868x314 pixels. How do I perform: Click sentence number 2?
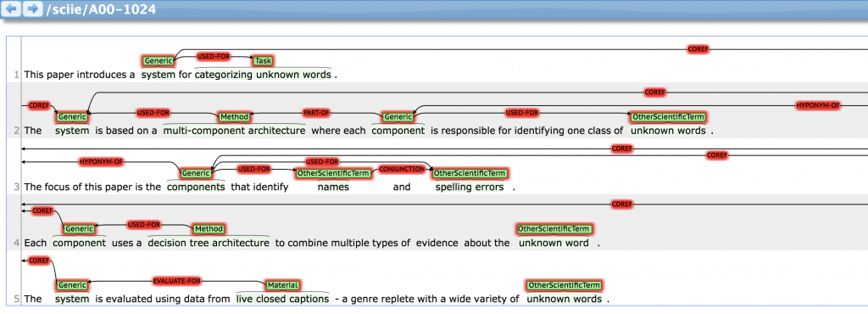click(x=17, y=132)
